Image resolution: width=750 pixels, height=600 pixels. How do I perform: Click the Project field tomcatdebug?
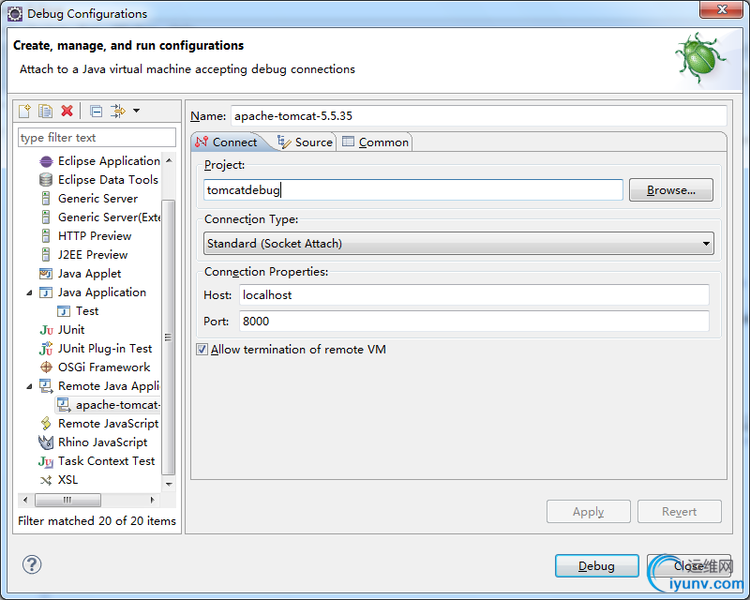coord(413,190)
